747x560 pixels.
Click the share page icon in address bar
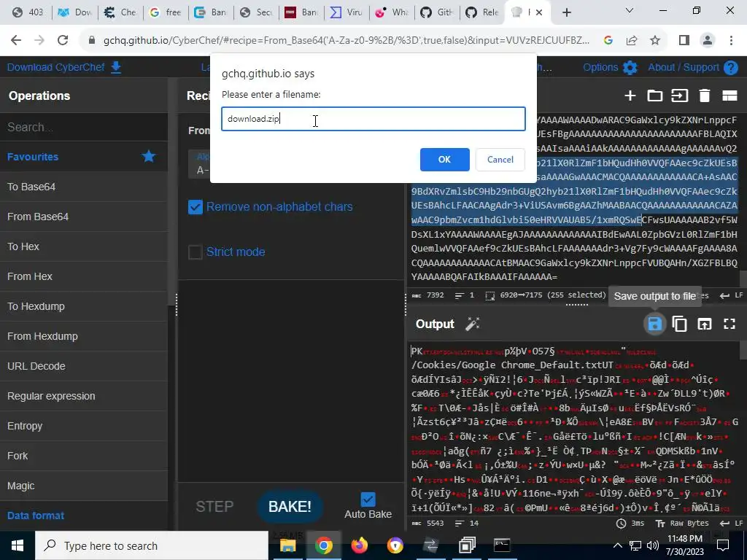(632, 41)
